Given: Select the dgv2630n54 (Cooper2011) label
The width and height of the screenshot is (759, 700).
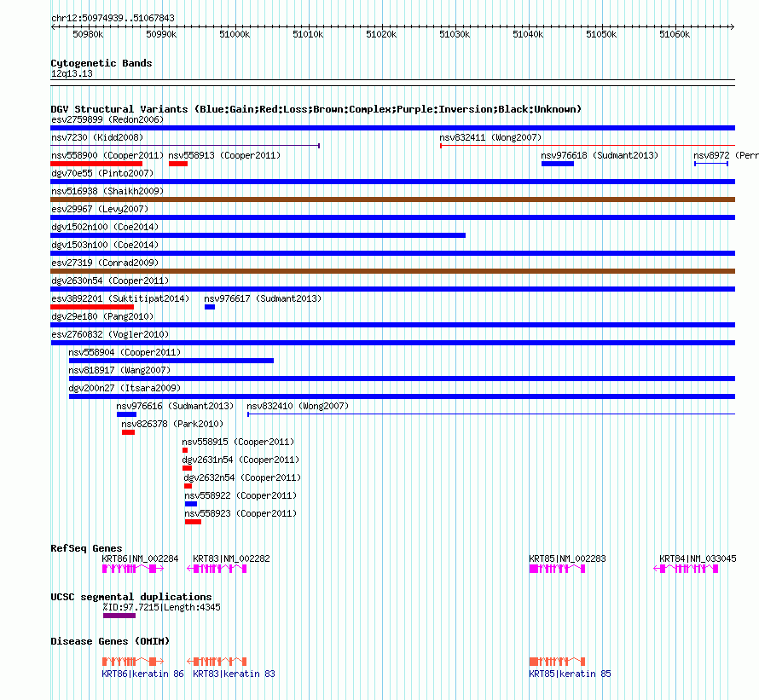Looking at the screenshot, I should (x=110, y=281).
